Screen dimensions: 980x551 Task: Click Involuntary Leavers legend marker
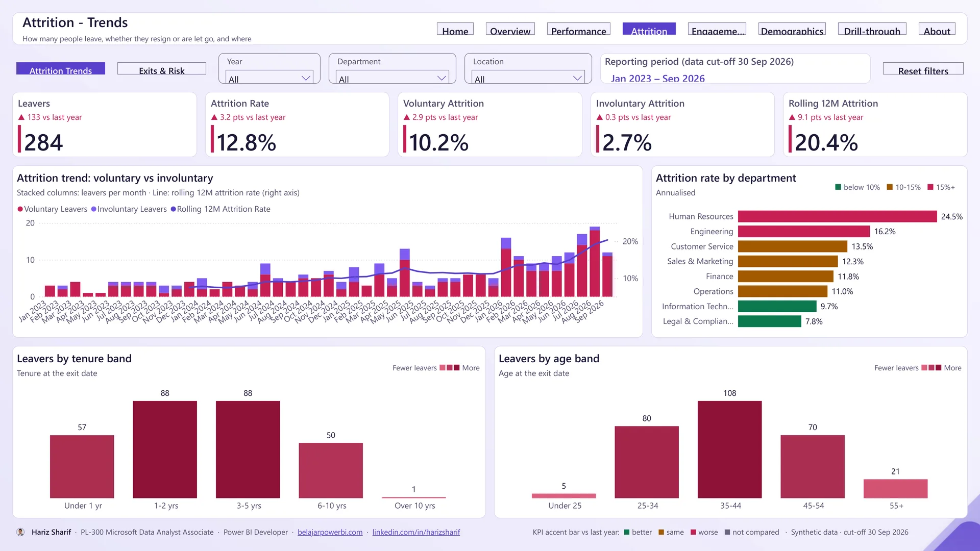(93, 209)
